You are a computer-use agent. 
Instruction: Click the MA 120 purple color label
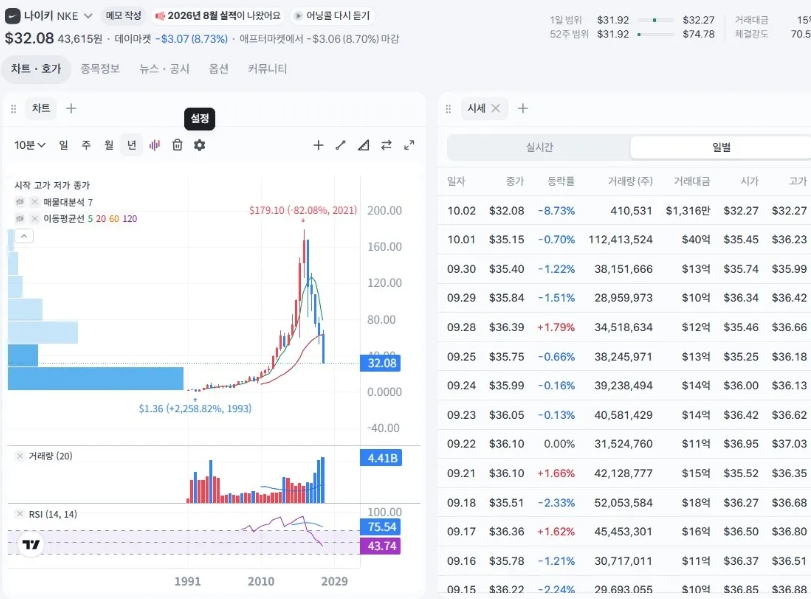click(x=130, y=218)
